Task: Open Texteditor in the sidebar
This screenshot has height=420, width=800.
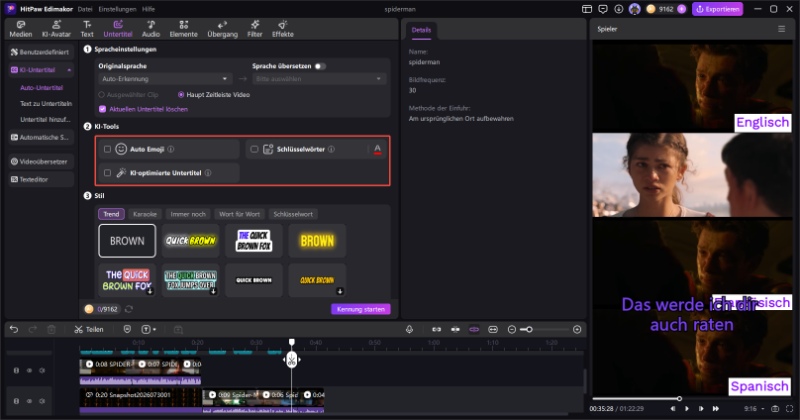Action: tap(41, 180)
